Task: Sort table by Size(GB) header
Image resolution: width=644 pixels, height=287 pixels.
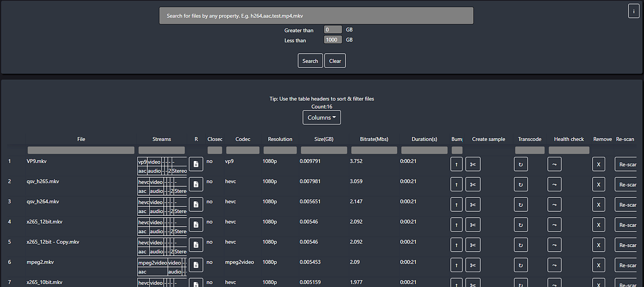Action: click(323, 139)
